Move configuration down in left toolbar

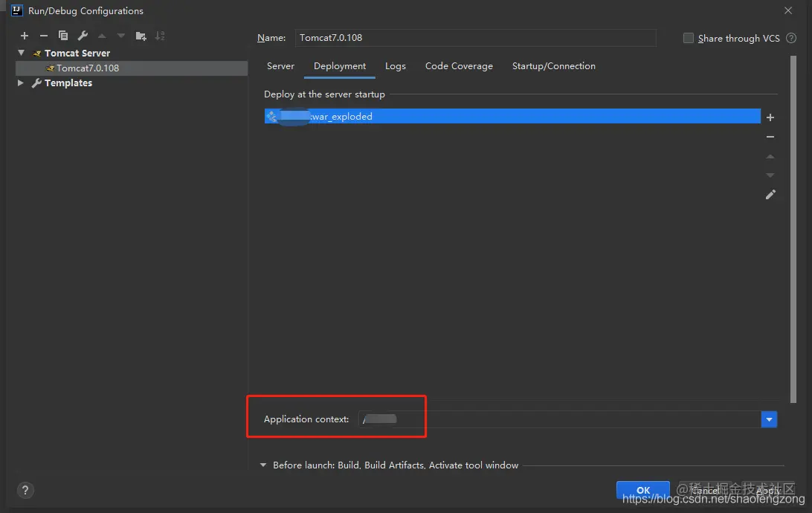click(x=121, y=36)
